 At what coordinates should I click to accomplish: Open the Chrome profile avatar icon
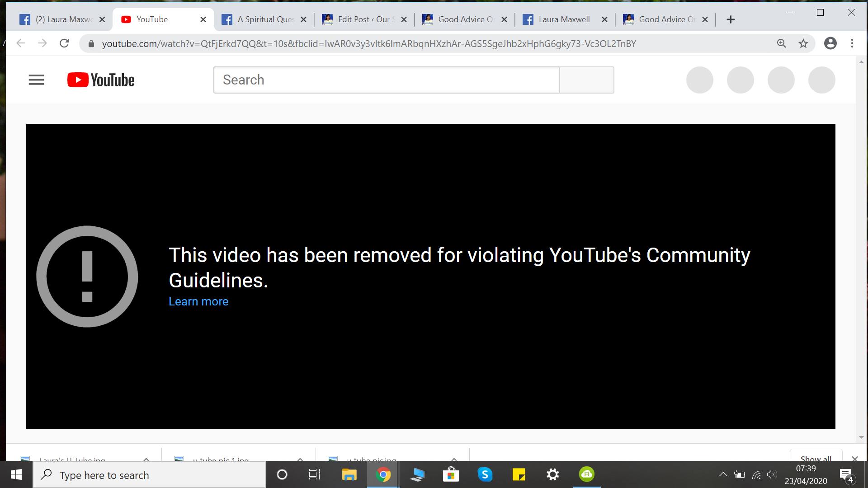pos(830,43)
